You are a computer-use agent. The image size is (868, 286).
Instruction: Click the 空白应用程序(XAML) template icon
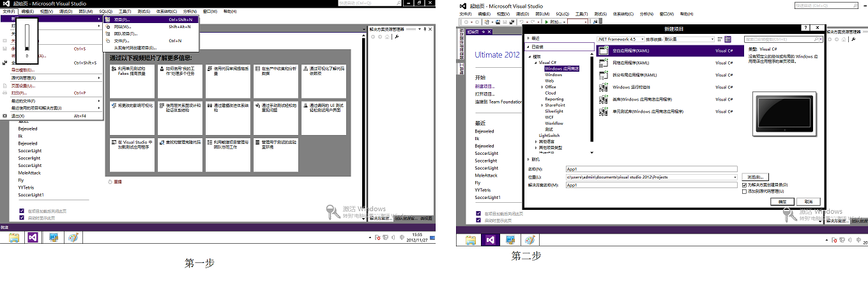click(604, 49)
